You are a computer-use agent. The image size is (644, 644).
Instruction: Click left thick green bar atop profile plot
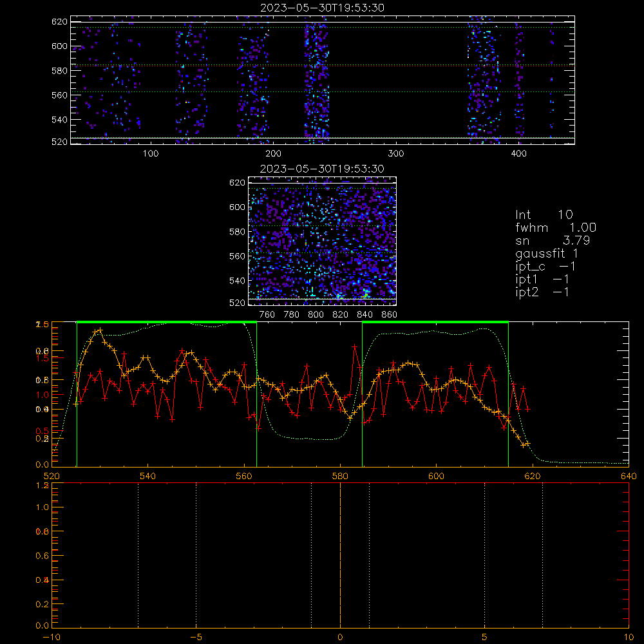pyautogui.click(x=167, y=323)
